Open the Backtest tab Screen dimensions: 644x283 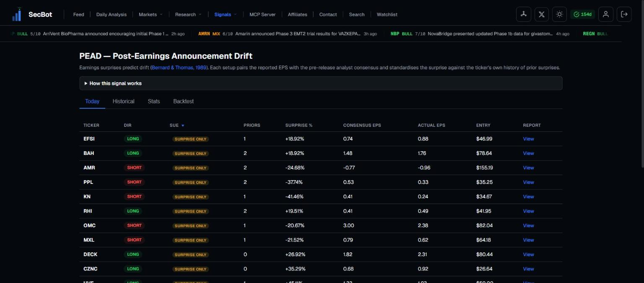(x=183, y=101)
